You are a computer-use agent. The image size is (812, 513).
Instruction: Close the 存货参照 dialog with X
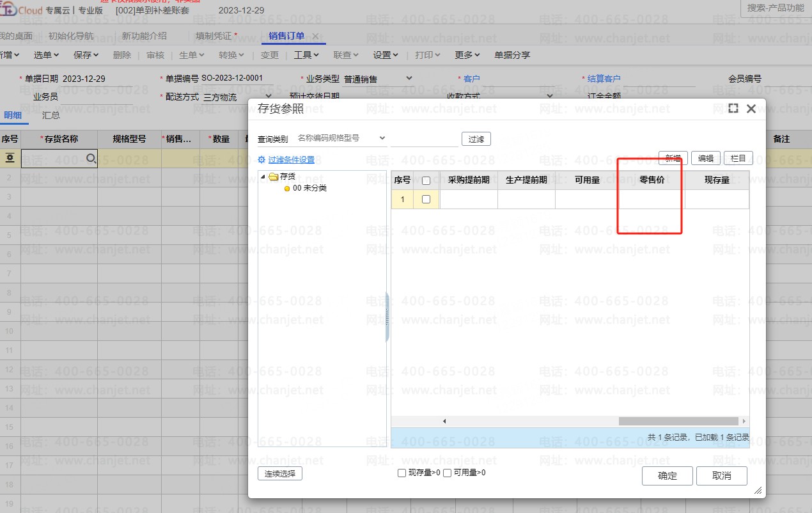point(751,109)
